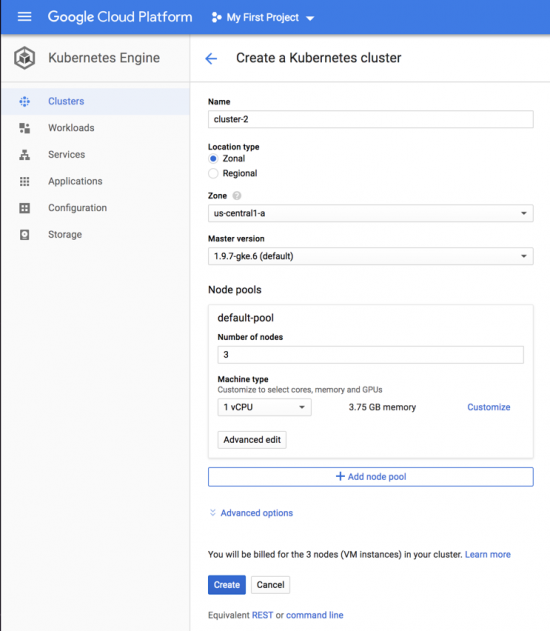Click the Name field containing cluster-2
This screenshot has width=550, height=631.
pos(371,120)
